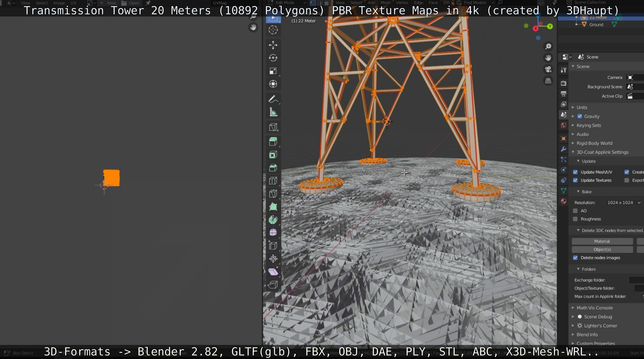The image size is (644, 359).
Task: Select the Move tool
Action: [x=273, y=45]
